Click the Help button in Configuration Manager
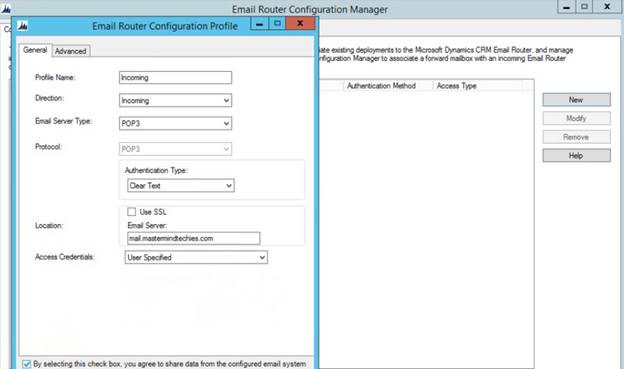 [576, 156]
